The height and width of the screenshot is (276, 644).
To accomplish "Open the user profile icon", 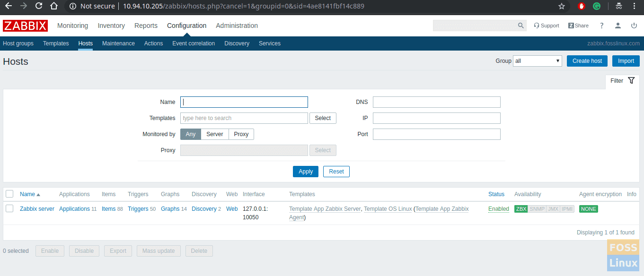I will click(x=618, y=26).
